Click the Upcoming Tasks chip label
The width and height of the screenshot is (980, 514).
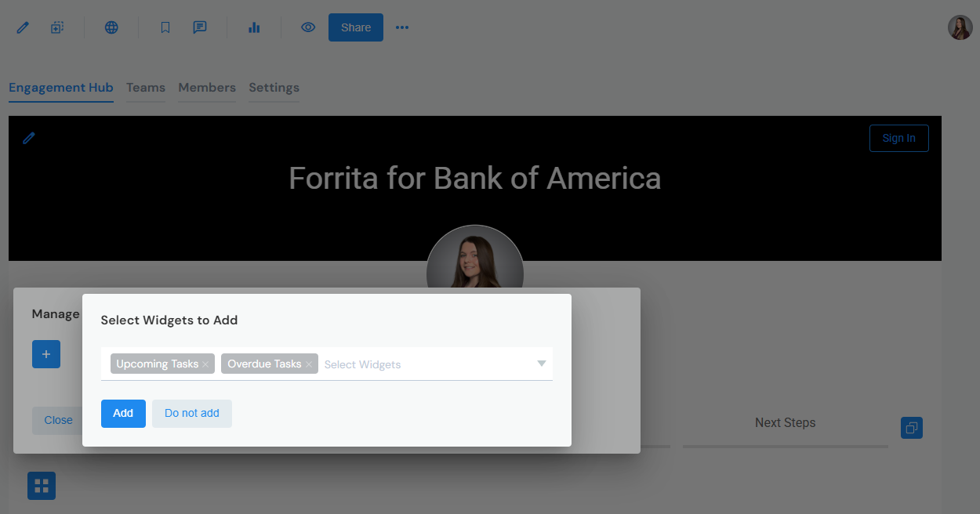(157, 364)
